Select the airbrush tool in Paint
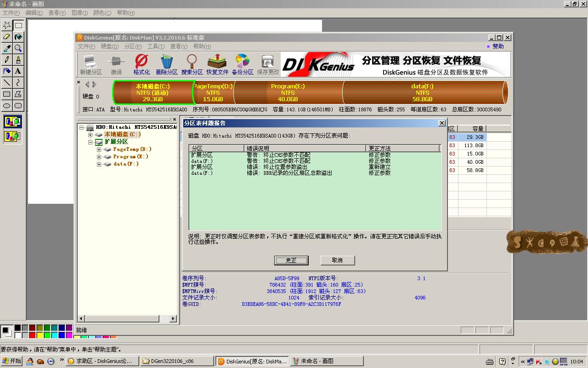This screenshot has width=588, height=368. click(x=7, y=71)
